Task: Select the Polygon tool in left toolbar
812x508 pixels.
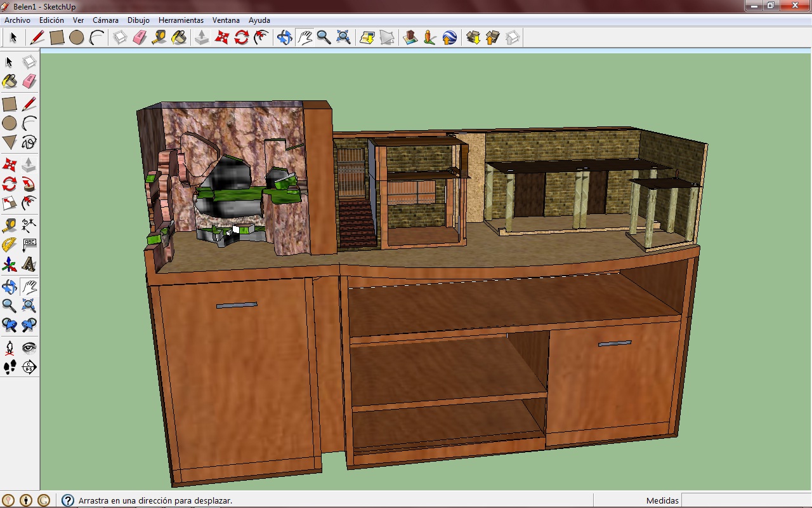Action: (10, 142)
